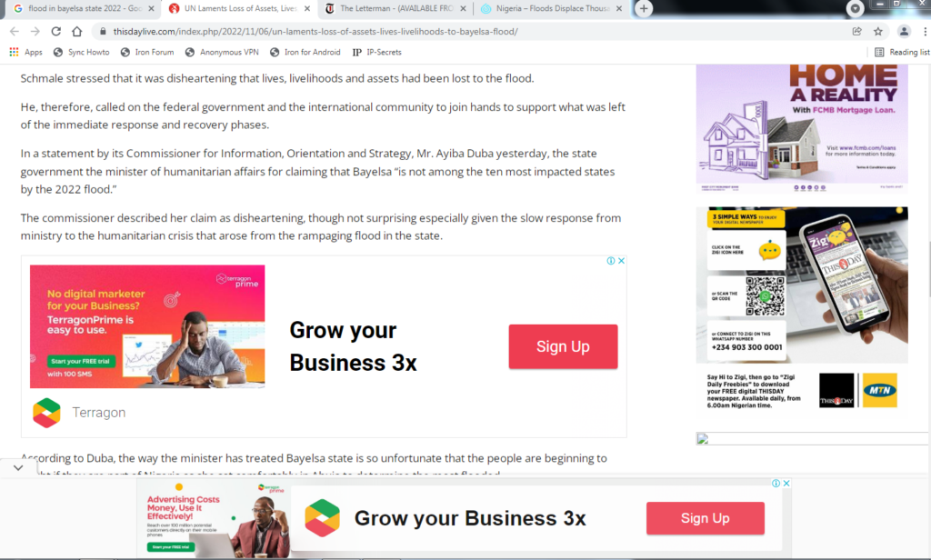The width and height of the screenshot is (931, 560).
Task: Open the share page icon in address bar
Action: pyautogui.click(x=856, y=32)
